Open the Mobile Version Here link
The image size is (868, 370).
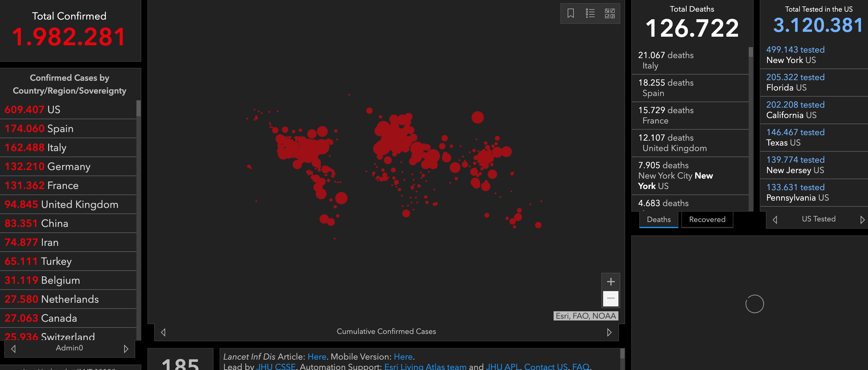[403, 357]
